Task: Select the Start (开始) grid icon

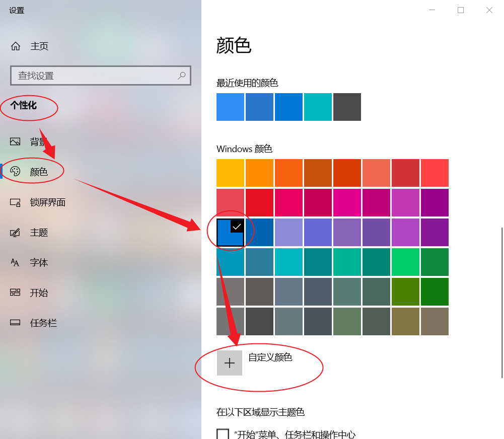Action: 16,292
